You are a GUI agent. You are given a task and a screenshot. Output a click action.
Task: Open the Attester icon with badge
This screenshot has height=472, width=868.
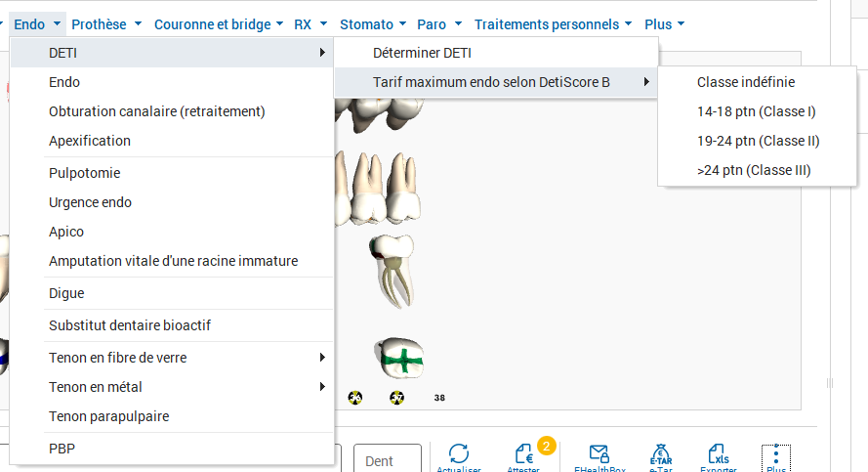(x=523, y=453)
